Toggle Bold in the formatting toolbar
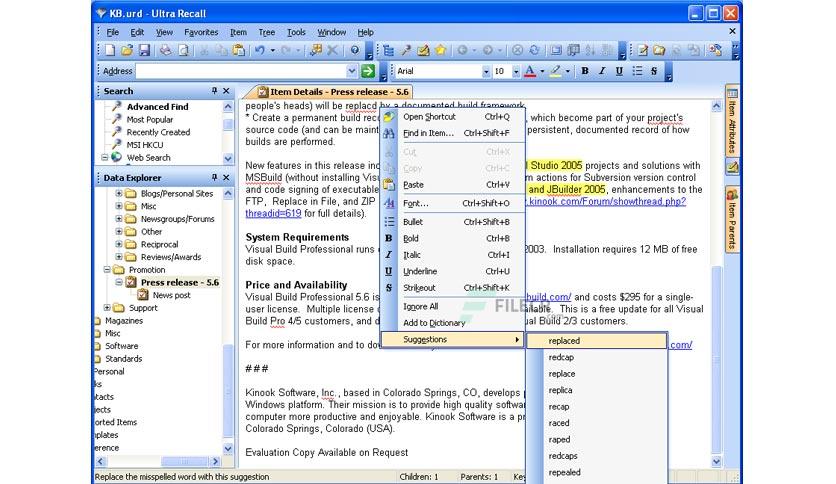Viewport: 836px width, 484px height. [x=585, y=71]
